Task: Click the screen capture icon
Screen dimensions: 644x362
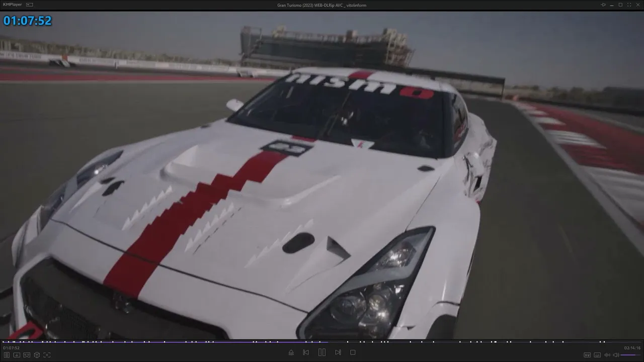Action: click(47, 355)
